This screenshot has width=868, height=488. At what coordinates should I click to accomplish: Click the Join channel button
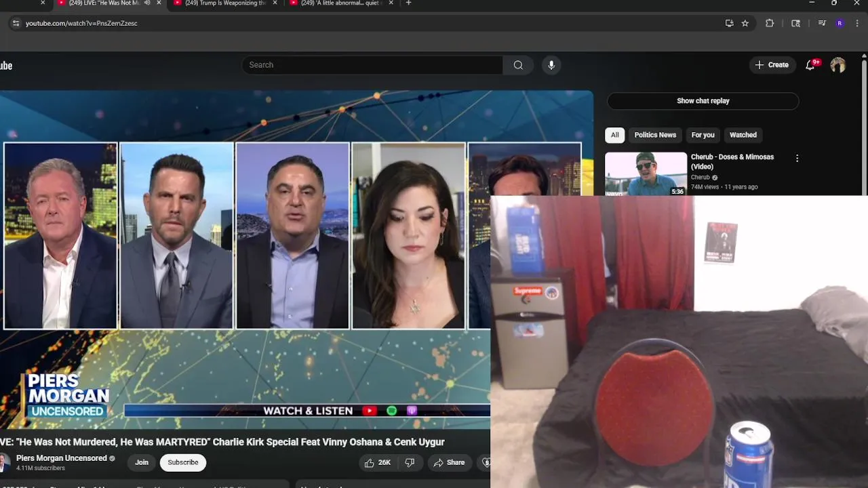click(141, 462)
